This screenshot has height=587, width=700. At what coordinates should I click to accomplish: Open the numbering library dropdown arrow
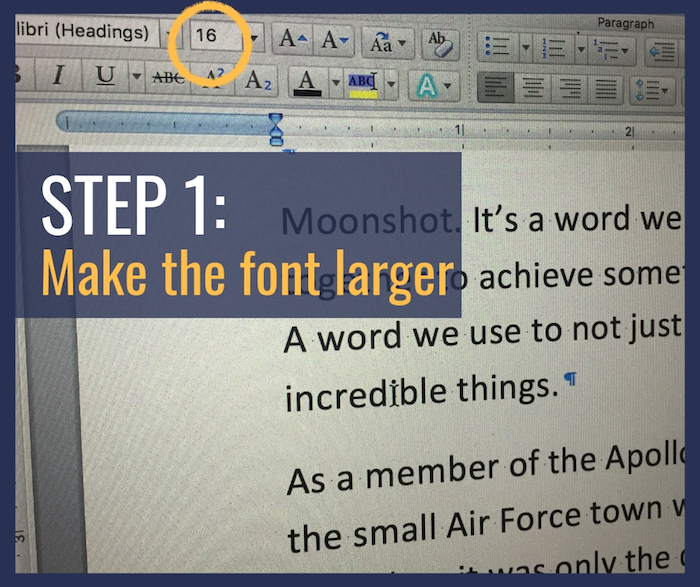click(581, 49)
